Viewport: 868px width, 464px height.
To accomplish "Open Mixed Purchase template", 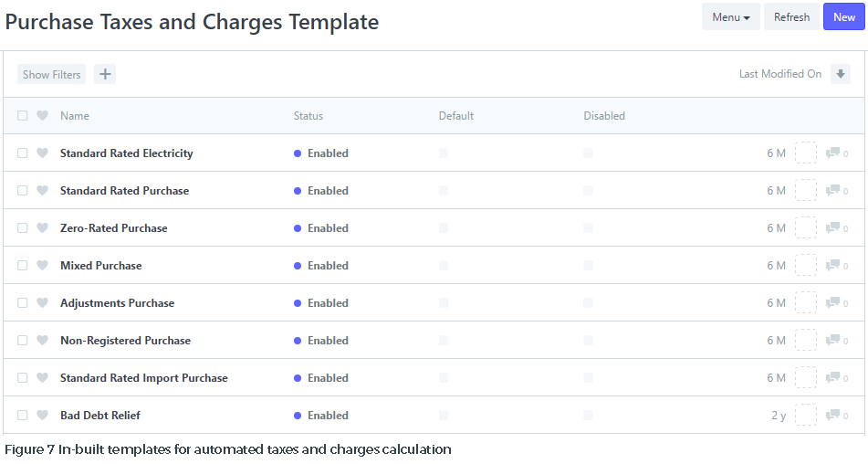I will (101, 266).
